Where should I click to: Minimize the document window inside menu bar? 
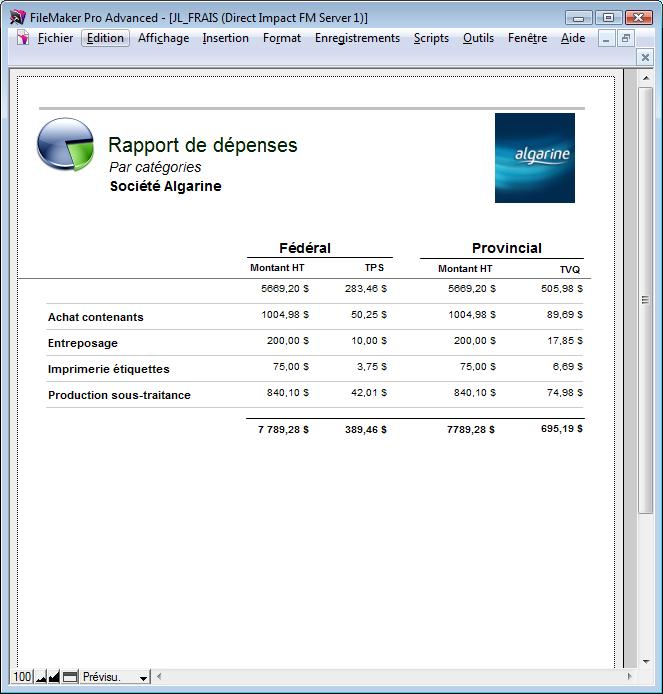coord(606,39)
